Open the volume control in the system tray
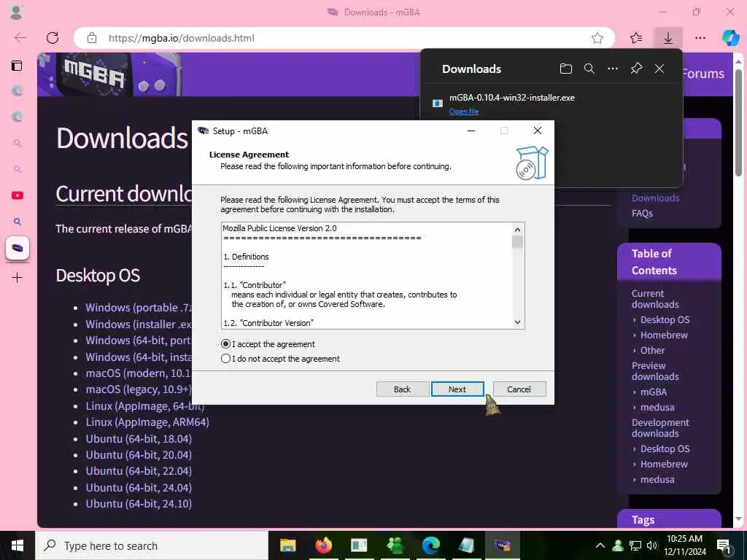747x560 pixels. point(652,545)
